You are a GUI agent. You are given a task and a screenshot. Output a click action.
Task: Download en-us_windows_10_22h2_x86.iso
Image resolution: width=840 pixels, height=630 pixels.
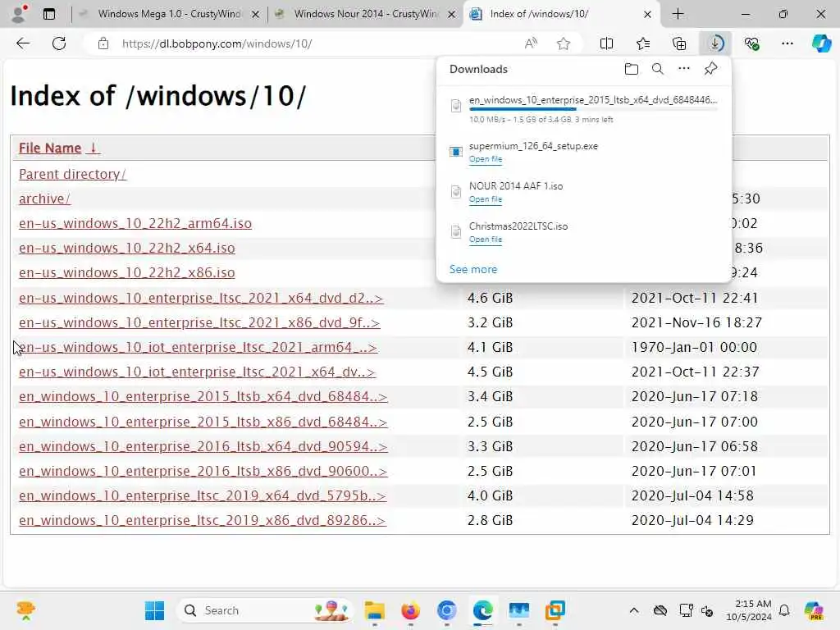click(x=127, y=272)
